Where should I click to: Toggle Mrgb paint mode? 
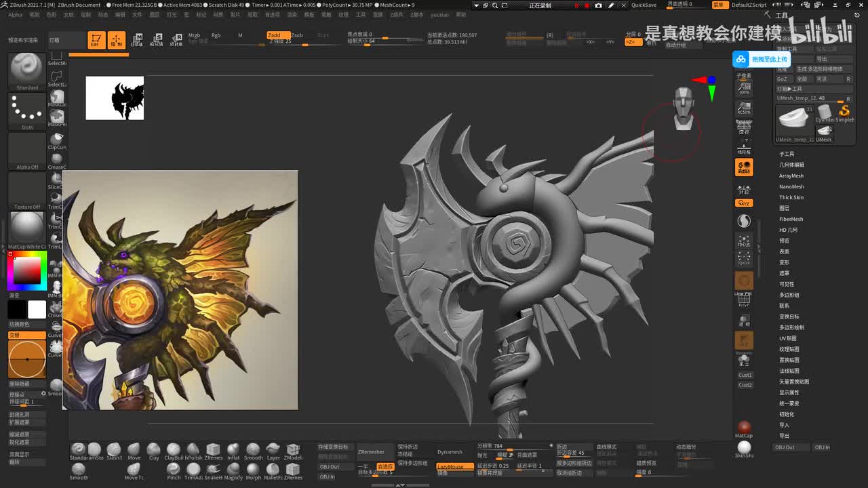coord(195,35)
